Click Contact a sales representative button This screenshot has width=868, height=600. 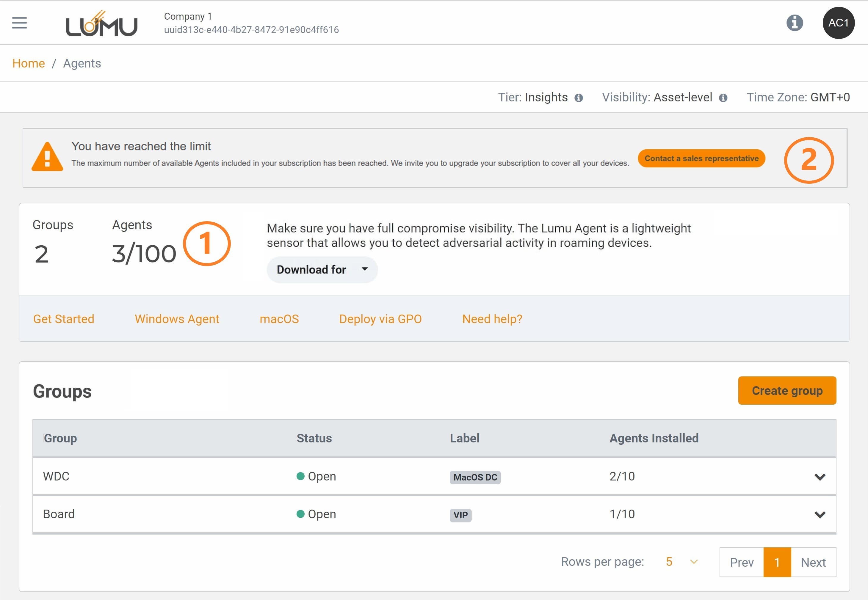[701, 158]
